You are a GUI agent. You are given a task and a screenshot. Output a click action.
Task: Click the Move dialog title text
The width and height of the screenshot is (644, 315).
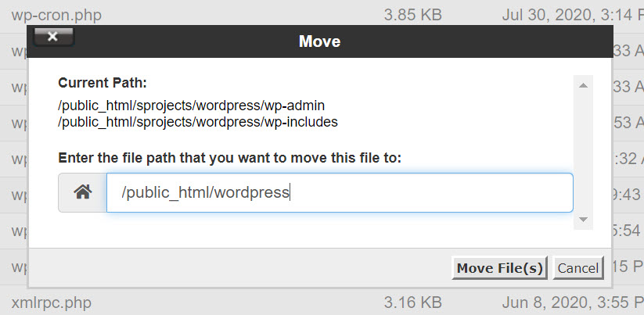(319, 41)
